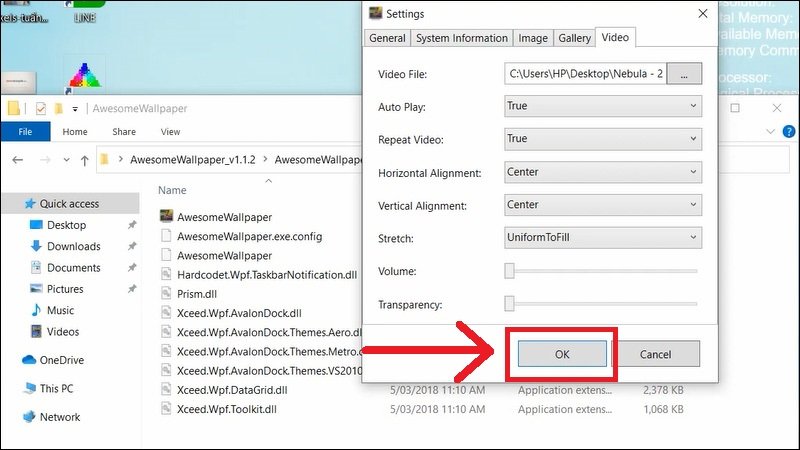
Task: Click the OneDrive cloud icon in sidebar
Action: [29, 360]
